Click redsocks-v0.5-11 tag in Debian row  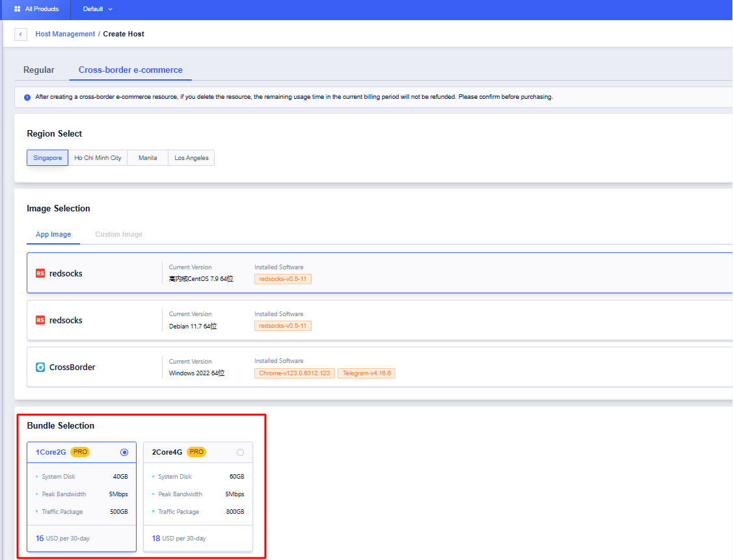(x=283, y=326)
